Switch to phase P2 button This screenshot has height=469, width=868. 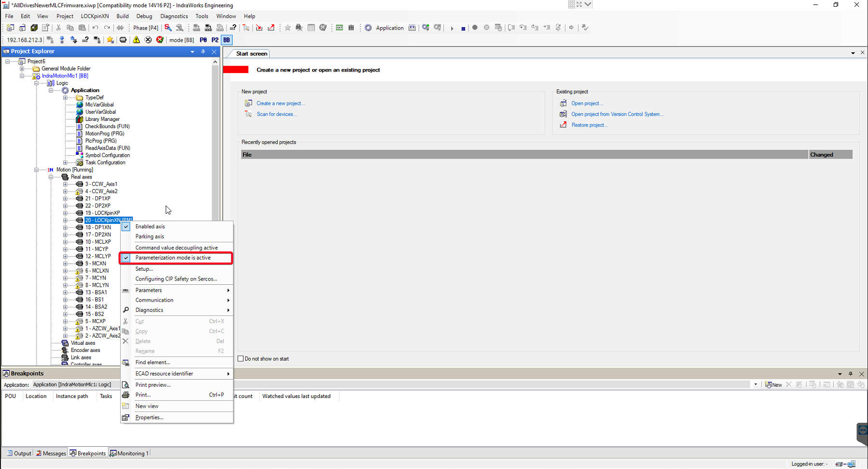pos(215,40)
